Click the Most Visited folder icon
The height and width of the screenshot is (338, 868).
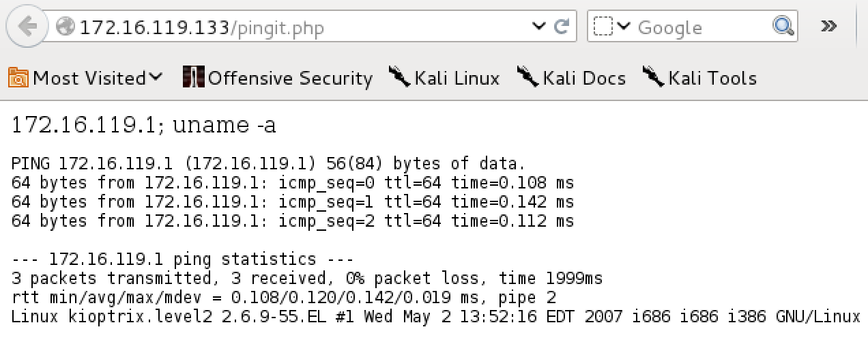point(18,78)
